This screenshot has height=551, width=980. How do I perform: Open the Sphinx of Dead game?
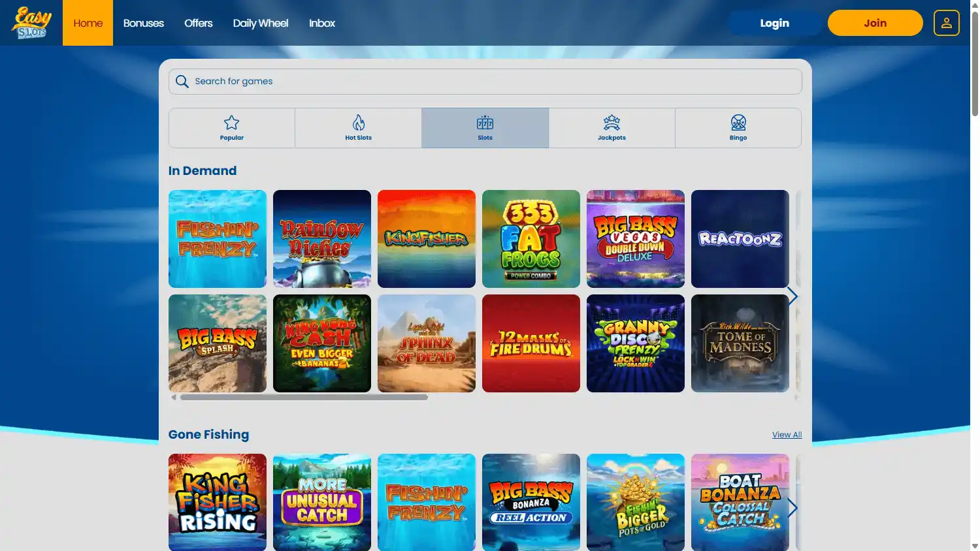pyautogui.click(x=427, y=343)
